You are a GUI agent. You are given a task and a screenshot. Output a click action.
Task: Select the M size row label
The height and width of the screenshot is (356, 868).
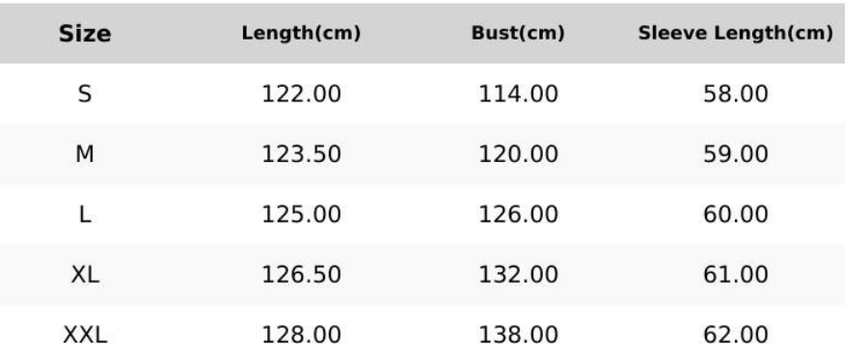(x=85, y=154)
